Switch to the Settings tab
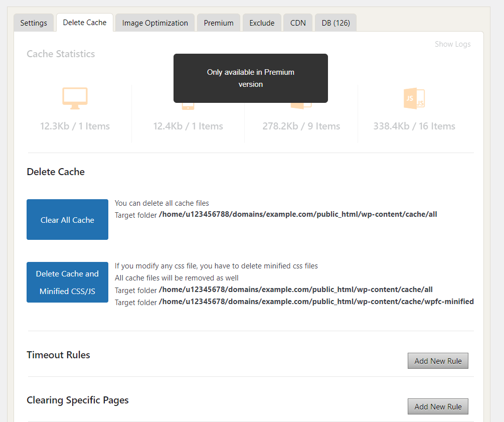This screenshot has height=422, width=504. [34, 23]
